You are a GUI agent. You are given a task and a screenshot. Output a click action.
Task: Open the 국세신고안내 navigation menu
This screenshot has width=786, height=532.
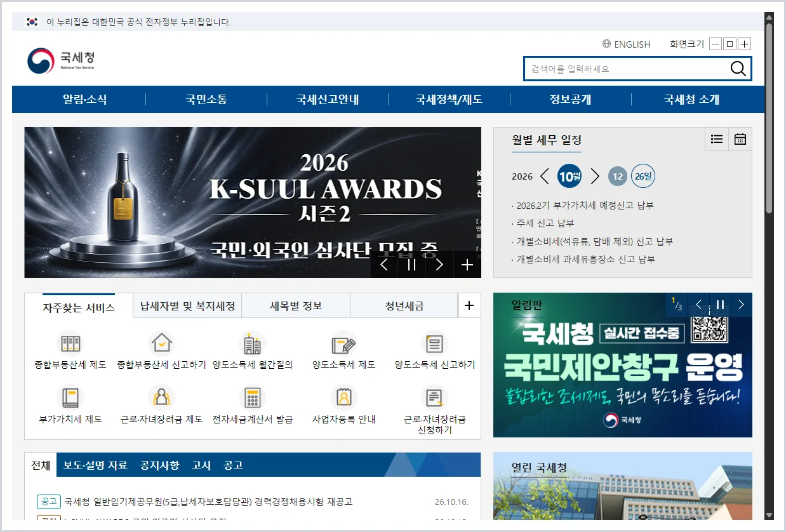(x=328, y=100)
